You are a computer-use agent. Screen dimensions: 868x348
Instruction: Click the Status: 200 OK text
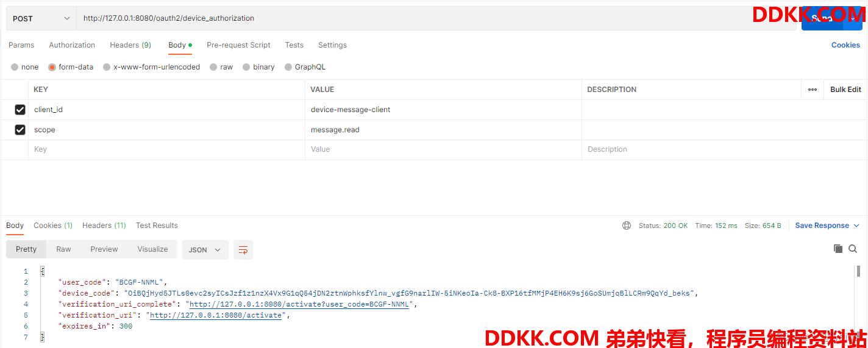point(663,225)
